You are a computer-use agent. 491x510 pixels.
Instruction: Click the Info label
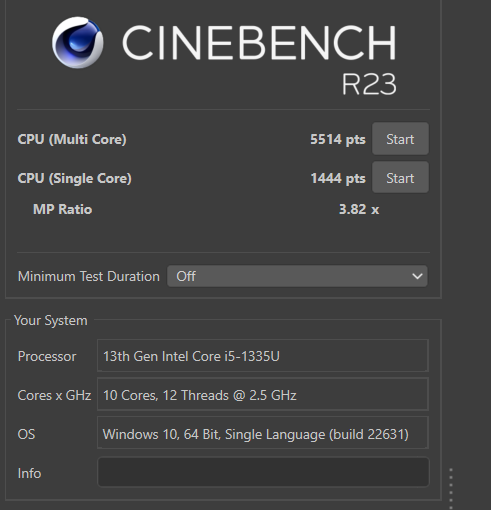click(x=29, y=473)
